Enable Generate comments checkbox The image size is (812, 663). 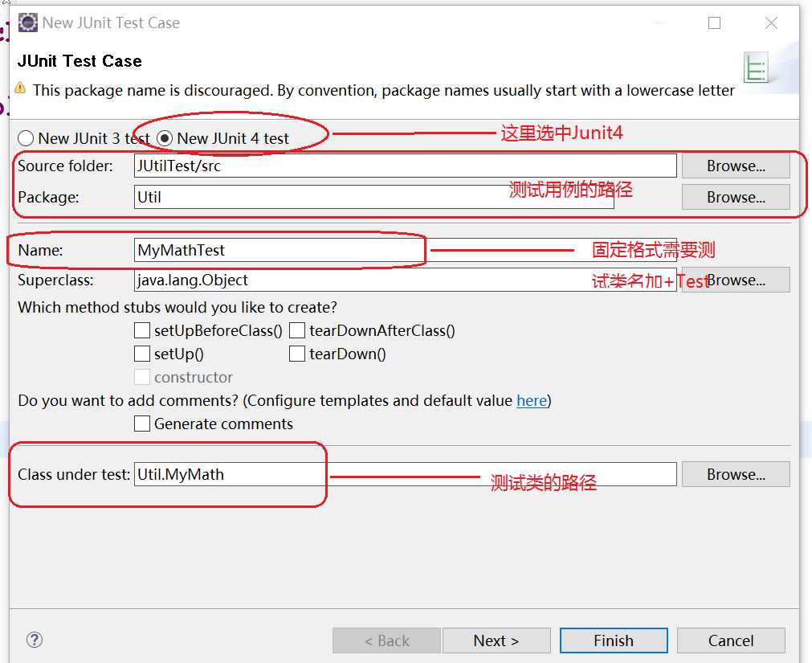click(142, 424)
